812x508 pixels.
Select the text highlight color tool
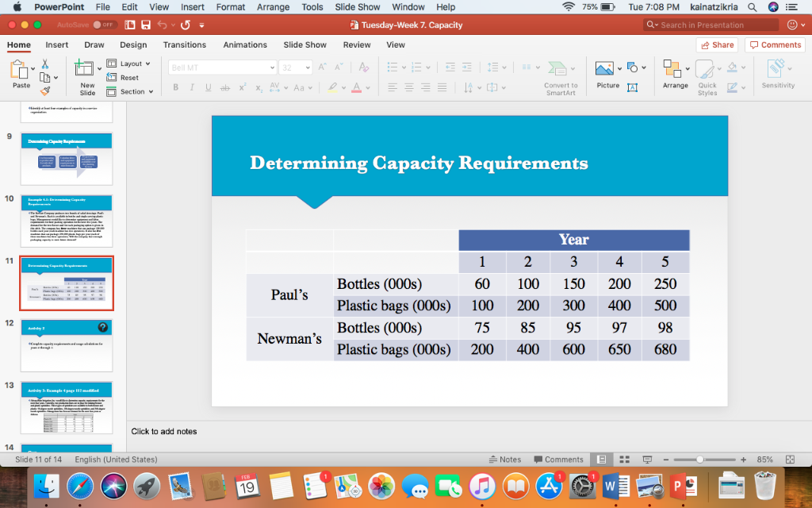[332, 87]
